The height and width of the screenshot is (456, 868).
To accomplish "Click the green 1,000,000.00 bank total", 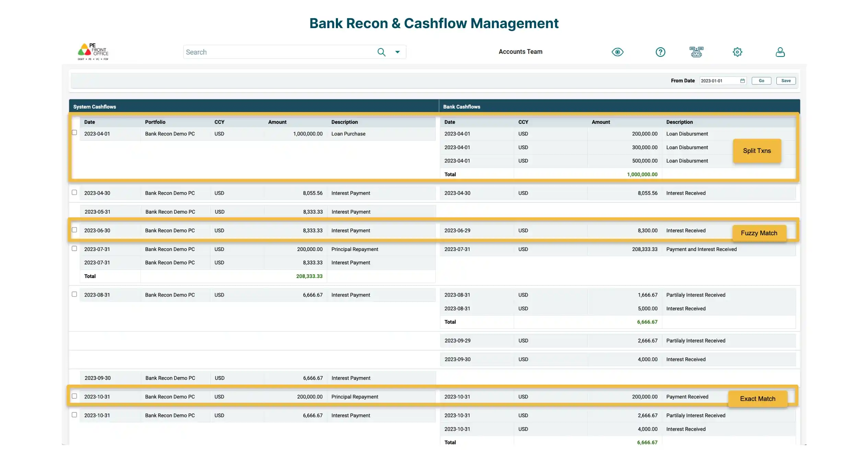I will coord(642,175).
